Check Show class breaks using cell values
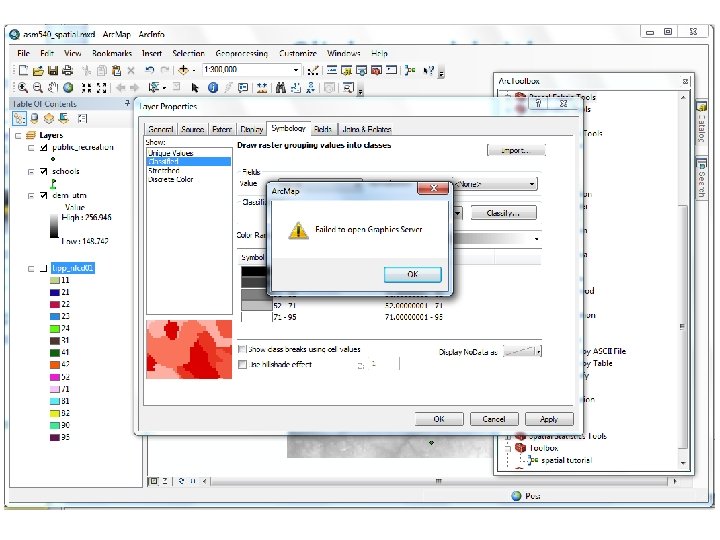The height and width of the screenshot is (540, 720). [242, 349]
